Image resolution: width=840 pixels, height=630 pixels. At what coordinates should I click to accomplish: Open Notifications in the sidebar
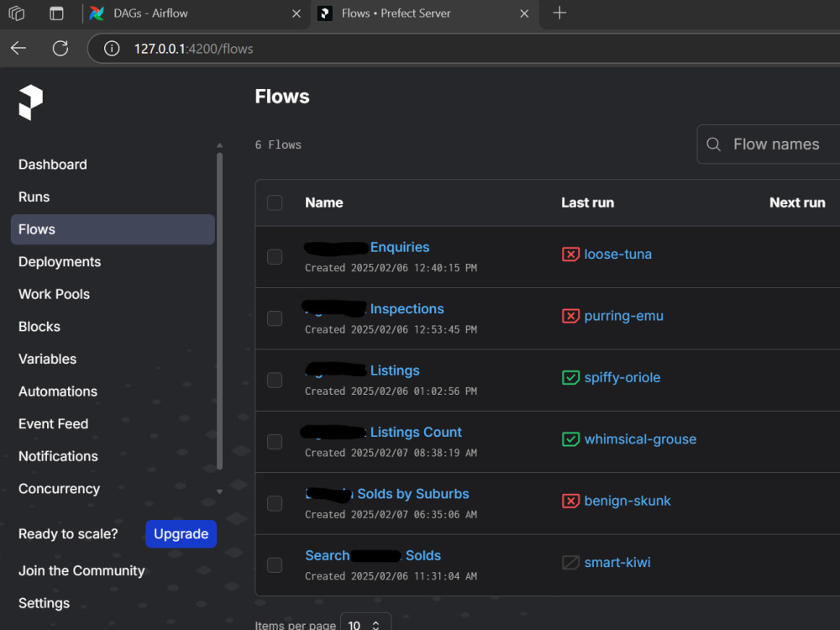click(x=58, y=456)
